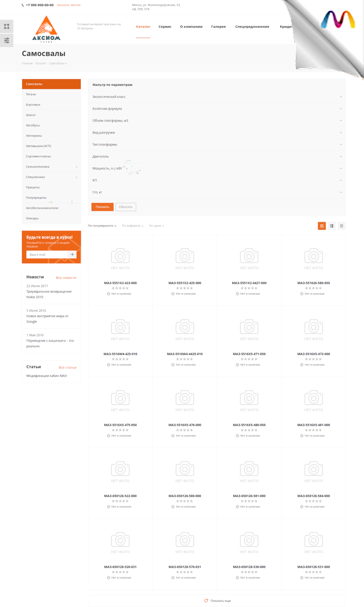Expand Экологический класс filter
The image size is (364, 607).
(x=217, y=97)
